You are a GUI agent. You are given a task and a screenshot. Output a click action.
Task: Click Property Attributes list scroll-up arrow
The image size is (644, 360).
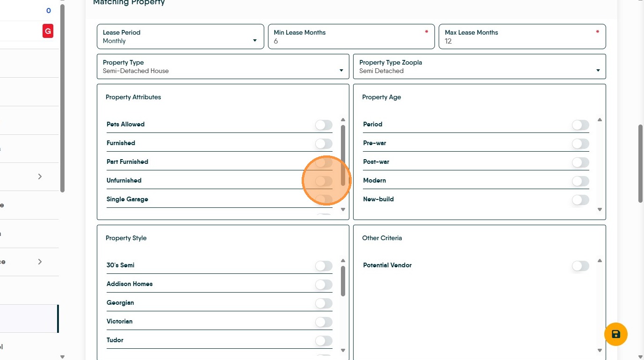point(343,120)
